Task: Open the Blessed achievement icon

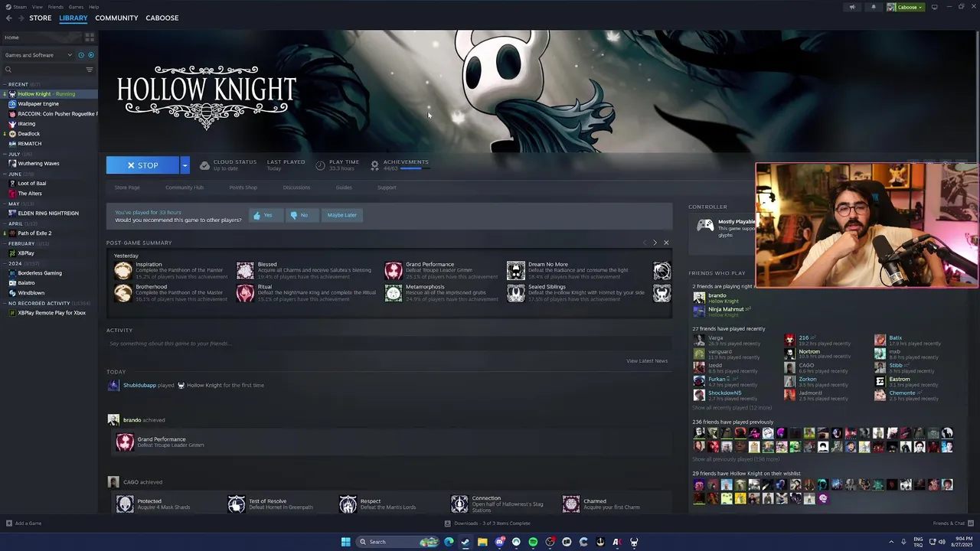Action: (245, 270)
